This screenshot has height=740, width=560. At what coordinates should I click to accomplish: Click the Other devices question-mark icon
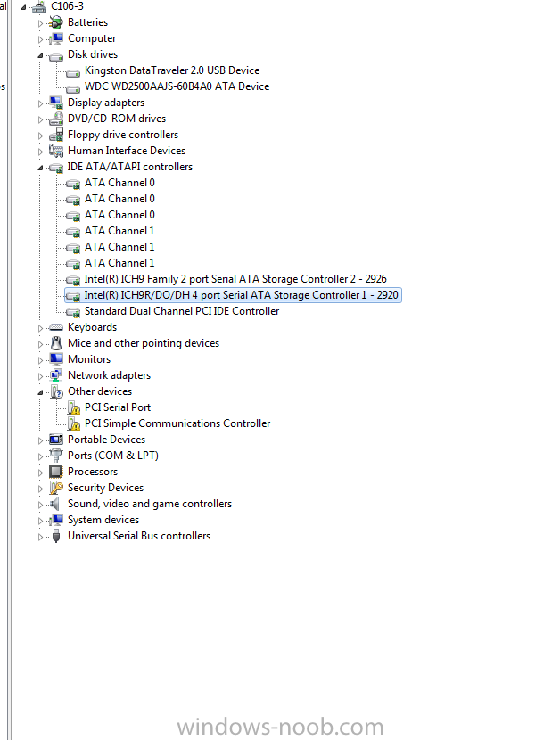[55, 391]
